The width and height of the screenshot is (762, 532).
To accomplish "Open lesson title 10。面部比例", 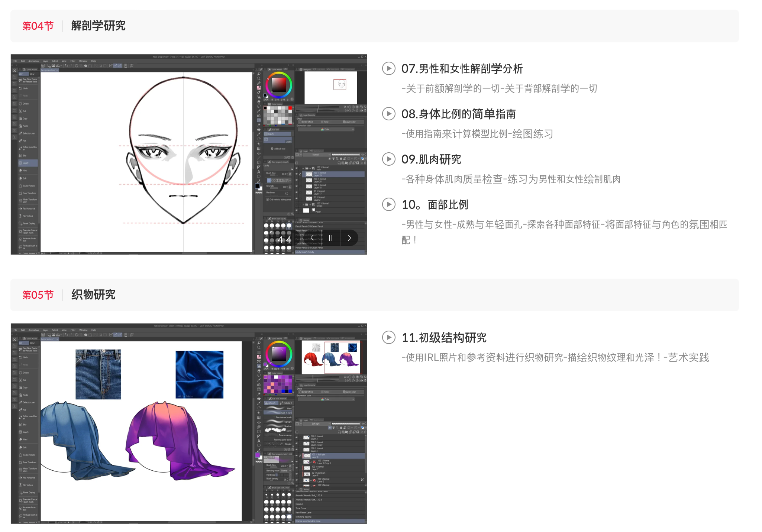I will click(435, 205).
